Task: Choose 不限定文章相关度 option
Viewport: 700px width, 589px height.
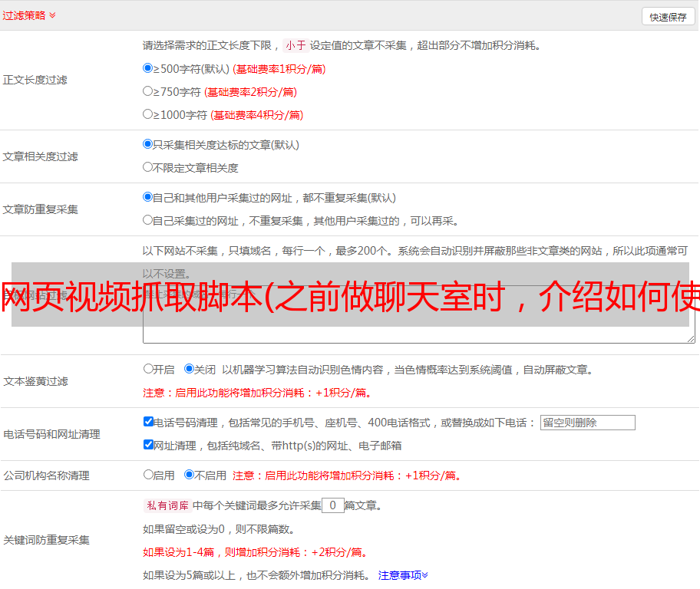Action: coord(148,167)
